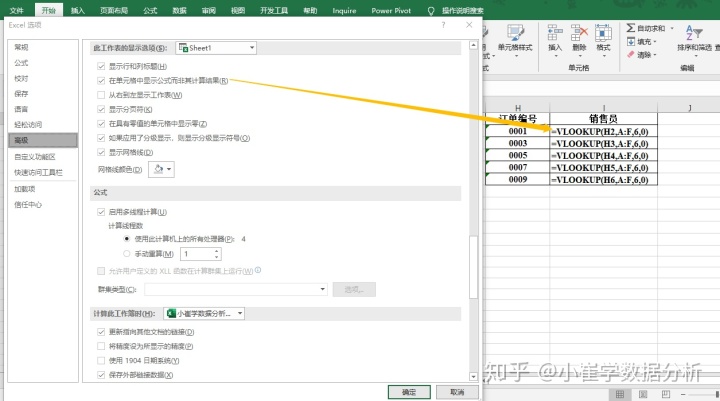Switch to Normal view in status bar
This screenshot has height=401, width=720.
(620, 394)
